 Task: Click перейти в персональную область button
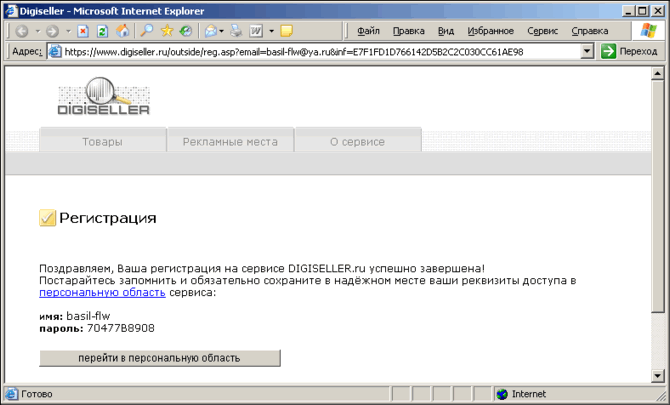(x=160, y=358)
